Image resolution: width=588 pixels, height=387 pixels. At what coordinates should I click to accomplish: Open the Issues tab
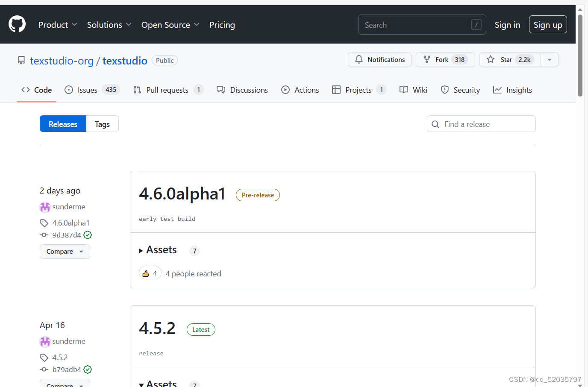[x=92, y=90]
